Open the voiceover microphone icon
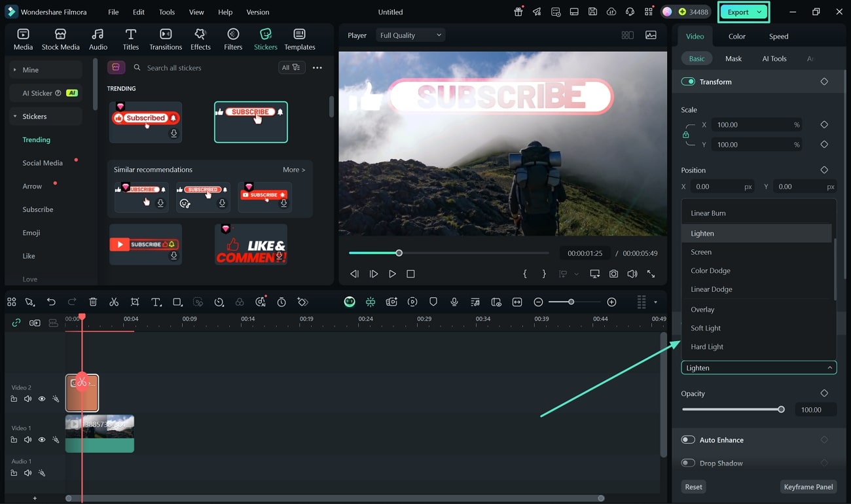 pos(454,302)
